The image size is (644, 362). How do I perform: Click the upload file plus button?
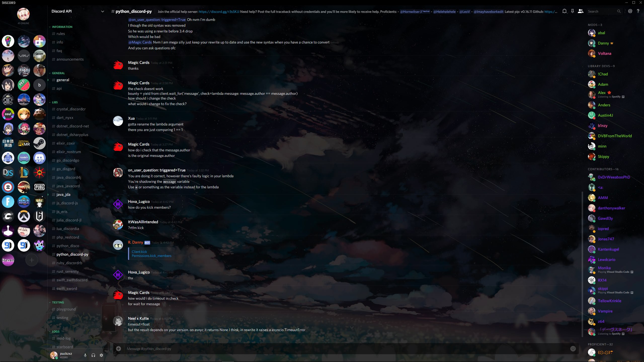pos(118,349)
